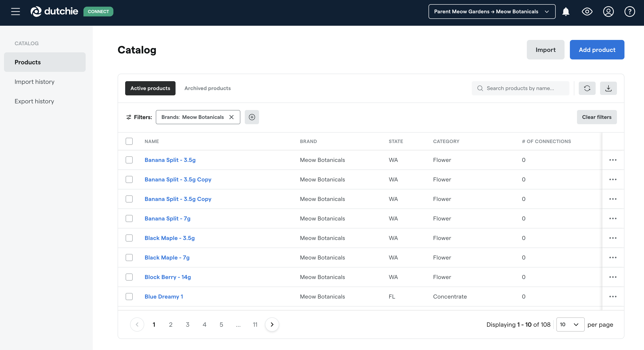Open actions menu for Black Maple - 7g
The height and width of the screenshot is (350, 644).
coord(613,258)
